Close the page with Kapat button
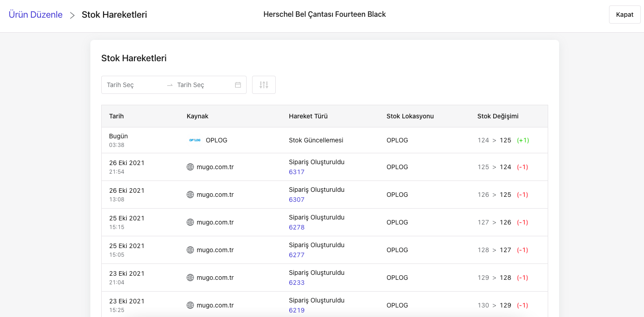 [624, 15]
